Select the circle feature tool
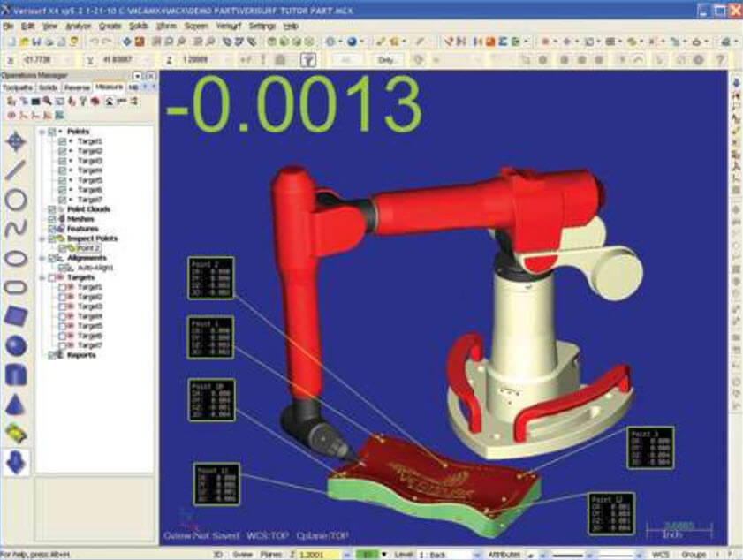This screenshot has height=560, width=743. pyautogui.click(x=16, y=201)
